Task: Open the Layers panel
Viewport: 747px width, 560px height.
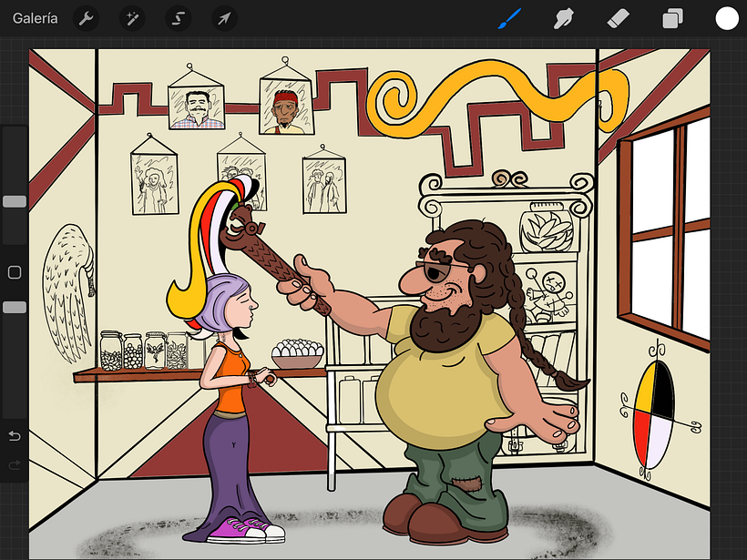Action: [673, 18]
